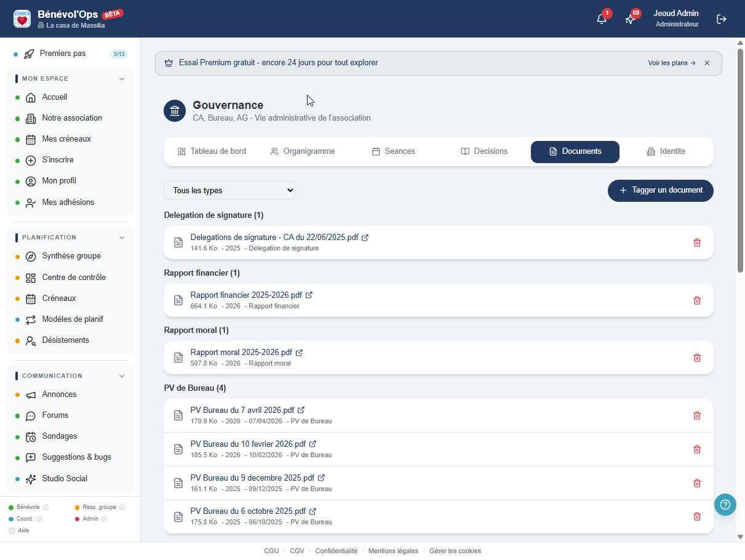Click info icon next to Resp. groupe legend
Viewport: 745px width, 560px height.
point(122,508)
